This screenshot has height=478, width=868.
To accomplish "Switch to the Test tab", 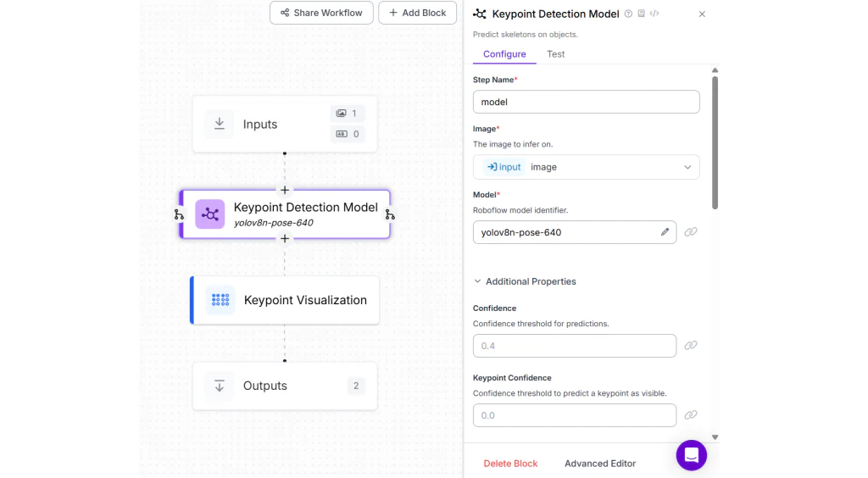I will [555, 54].
